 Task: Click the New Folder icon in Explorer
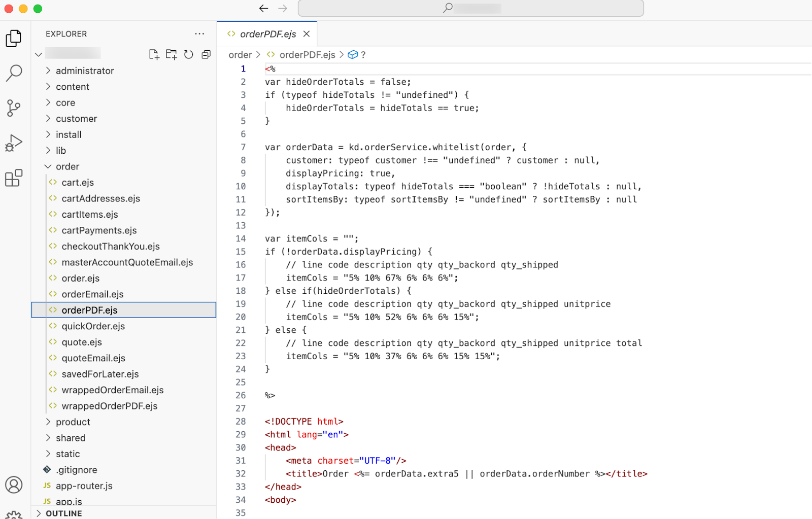tap(172, 54)
